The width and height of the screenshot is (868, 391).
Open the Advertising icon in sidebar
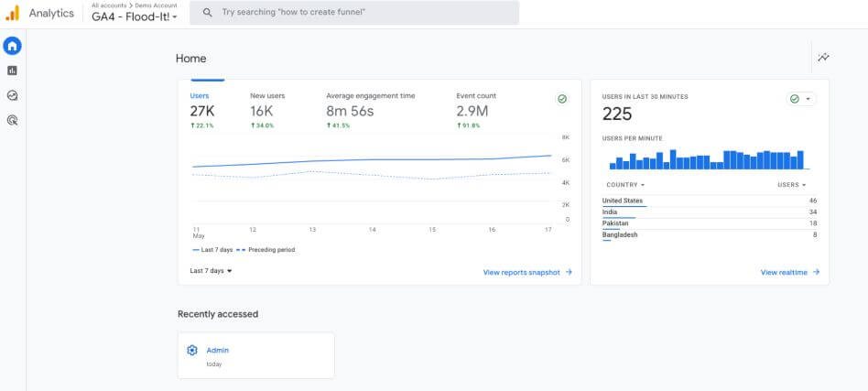coord(13,120)
